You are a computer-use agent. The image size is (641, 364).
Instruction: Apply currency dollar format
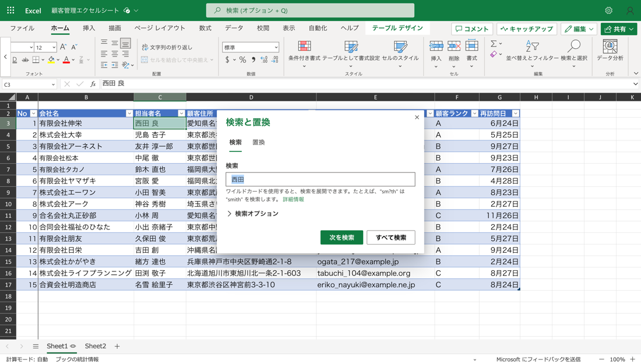227,59
